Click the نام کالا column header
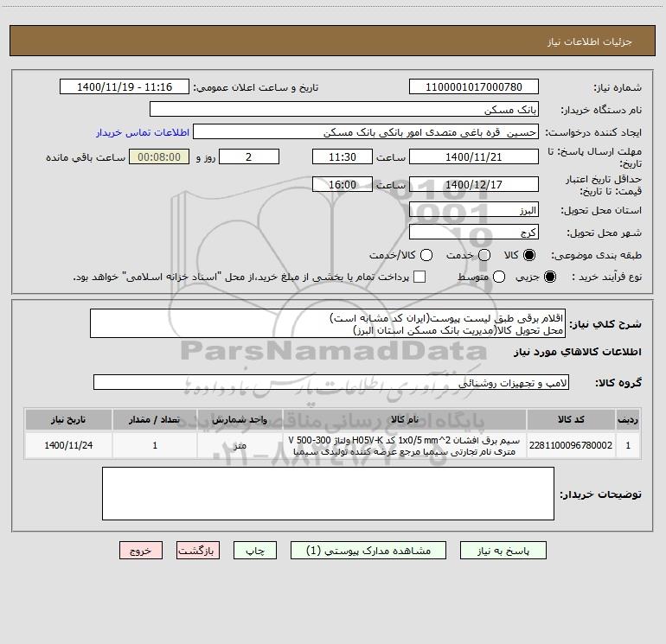 point(405,420)
